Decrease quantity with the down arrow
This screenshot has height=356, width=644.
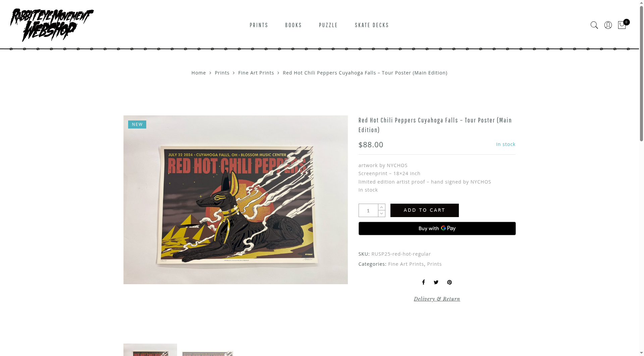tap(382, 214)
